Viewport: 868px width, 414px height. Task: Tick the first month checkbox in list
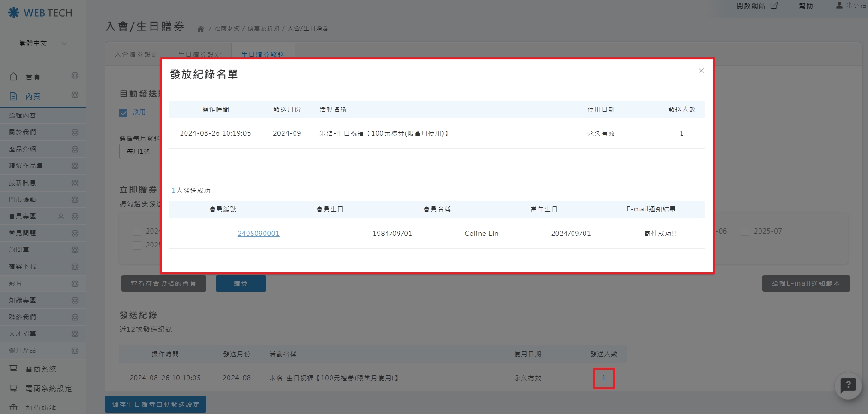tap(137, 232)
